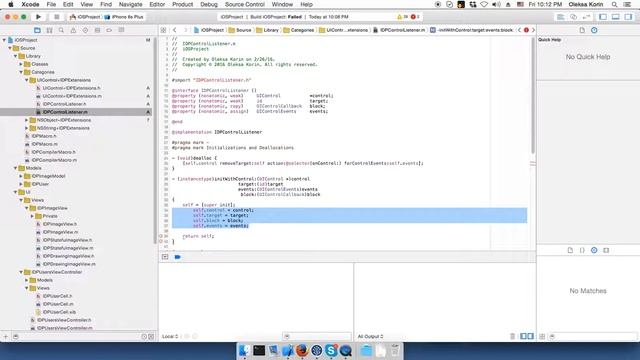Show the Issue navigator
The width and height of the screenshot is (640, 360).
click(73, 30)
